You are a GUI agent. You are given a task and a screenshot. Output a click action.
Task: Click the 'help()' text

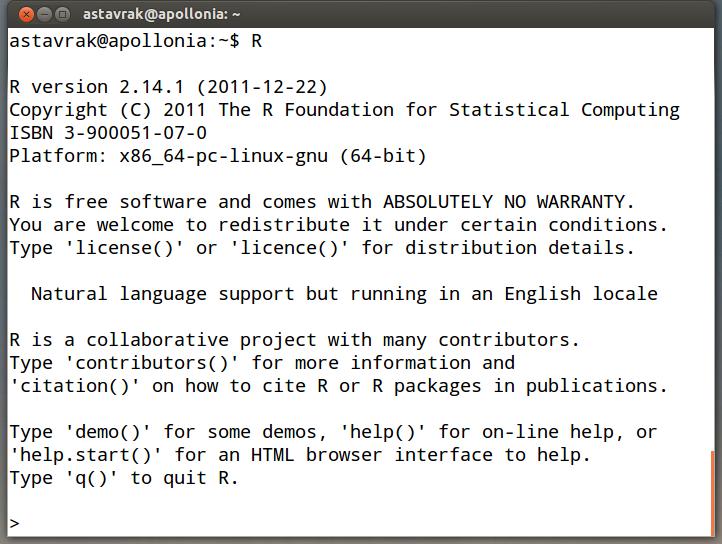pos(383,433)
